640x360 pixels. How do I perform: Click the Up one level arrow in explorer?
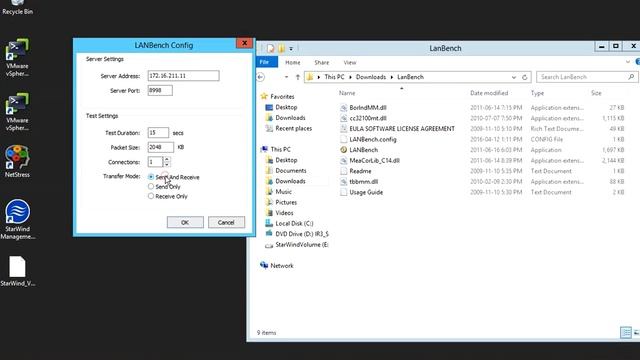coord(298,77)
